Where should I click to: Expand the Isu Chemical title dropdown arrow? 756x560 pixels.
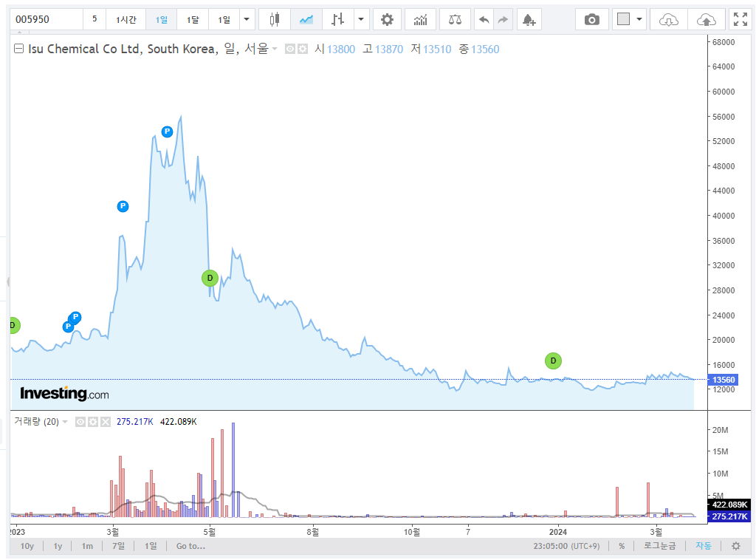[275, 49]
